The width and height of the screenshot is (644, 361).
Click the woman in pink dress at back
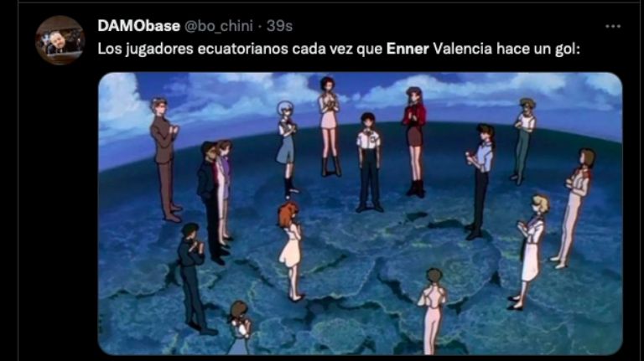(330, 126)
